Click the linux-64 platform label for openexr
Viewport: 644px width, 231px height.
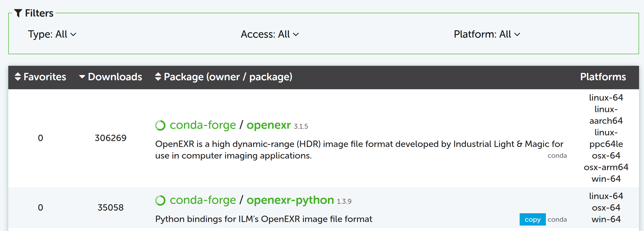[x=606, y=98]
